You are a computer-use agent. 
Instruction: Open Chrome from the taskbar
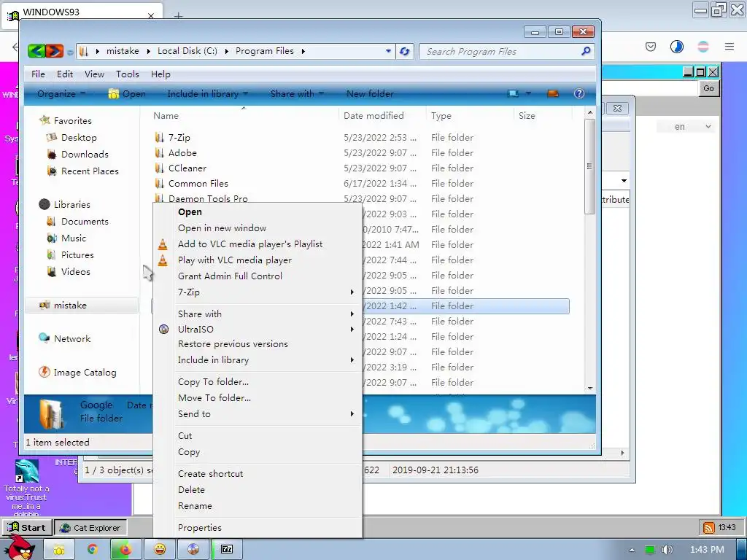[93, 550]
